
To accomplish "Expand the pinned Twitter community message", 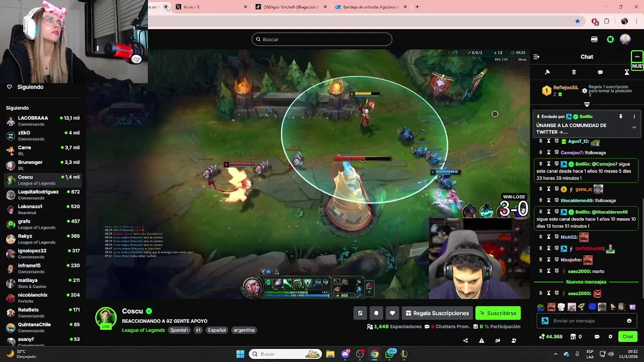I will pyautogui.click(x=634, y=128).
